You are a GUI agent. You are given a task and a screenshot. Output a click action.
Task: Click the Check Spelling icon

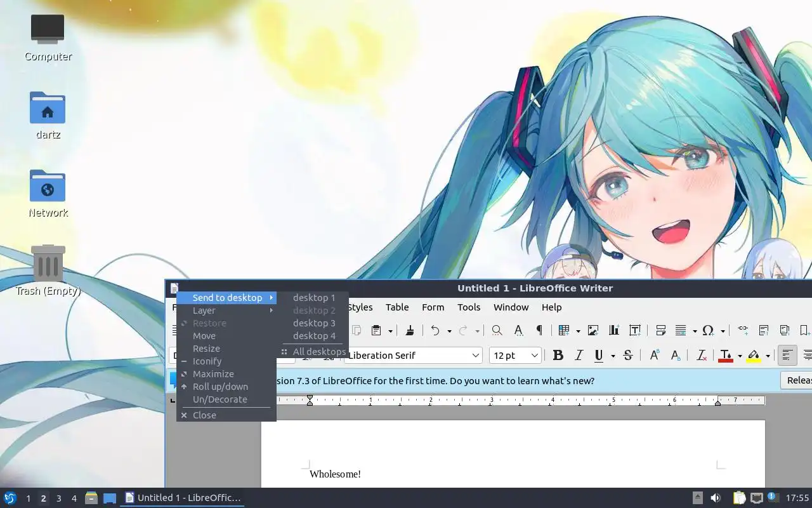pyautogui.click(x=519, y=330)
